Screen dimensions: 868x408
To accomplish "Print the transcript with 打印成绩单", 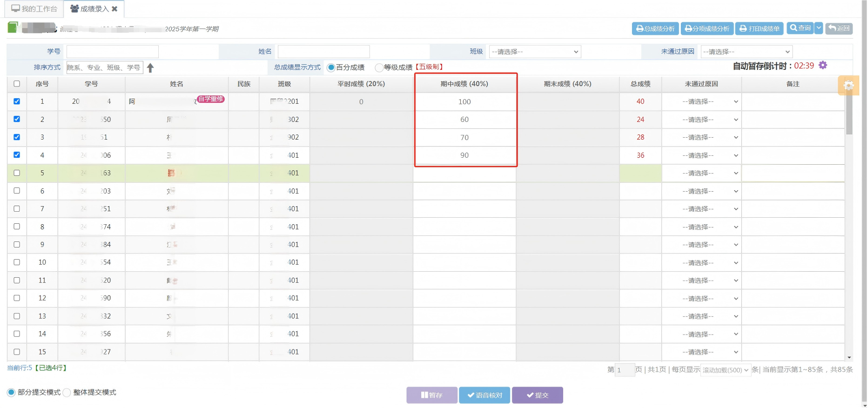I will (760, 28).
